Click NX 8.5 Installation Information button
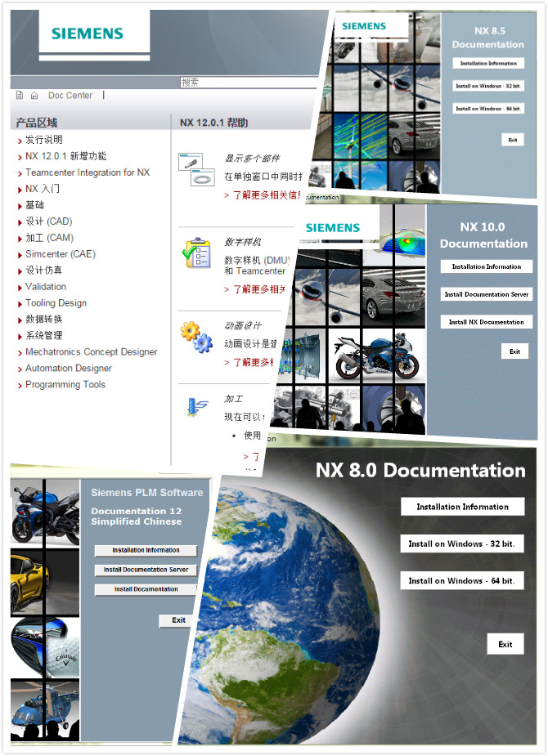This screenshot has width=548, height=756. coord(488,63)
